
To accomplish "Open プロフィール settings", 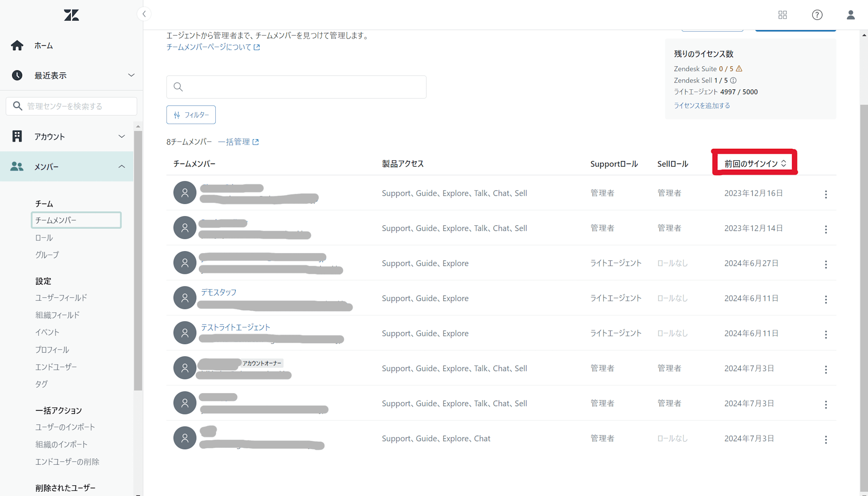I will 52,350.
